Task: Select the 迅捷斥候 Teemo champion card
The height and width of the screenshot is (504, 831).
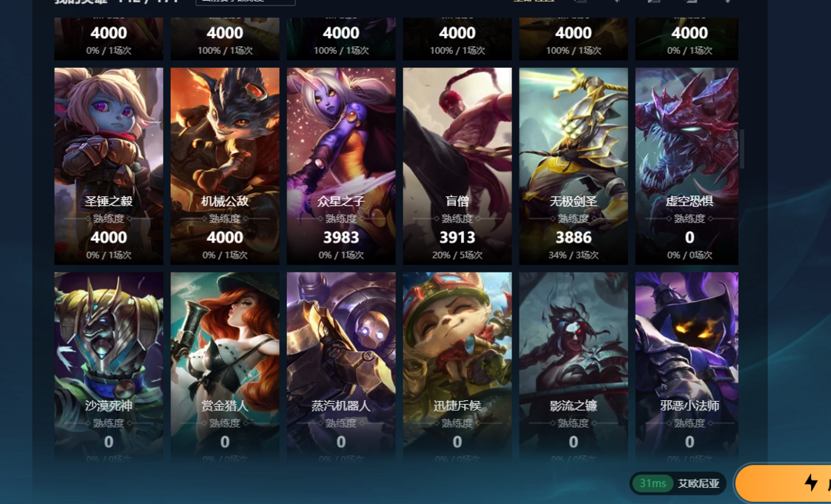Action: pyautogui.click(x=457, y=365)
